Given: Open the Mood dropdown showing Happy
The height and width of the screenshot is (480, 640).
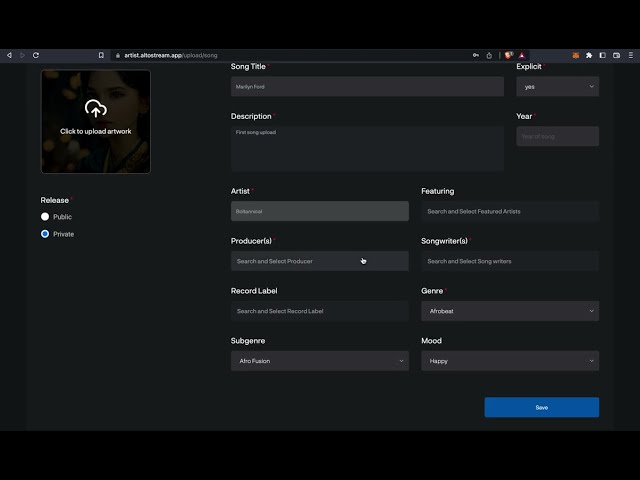Looking at the screenshot, I should 510,361.
